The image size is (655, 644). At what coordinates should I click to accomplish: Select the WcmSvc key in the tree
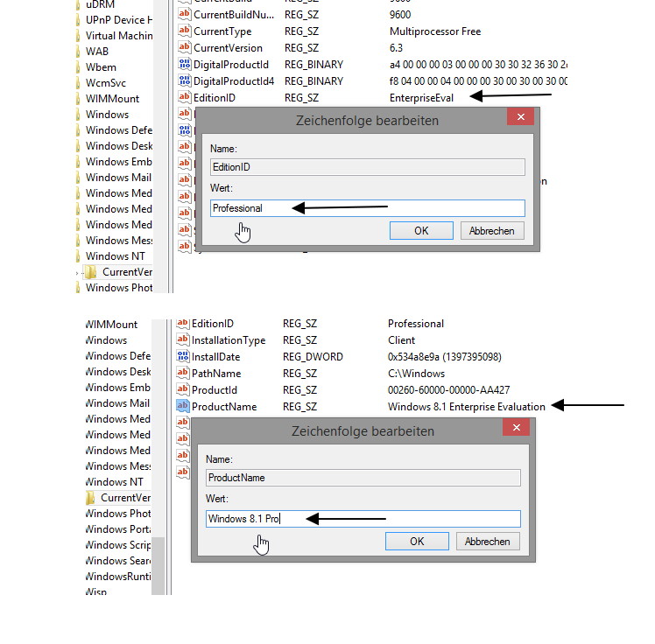[x=106, y=83]
